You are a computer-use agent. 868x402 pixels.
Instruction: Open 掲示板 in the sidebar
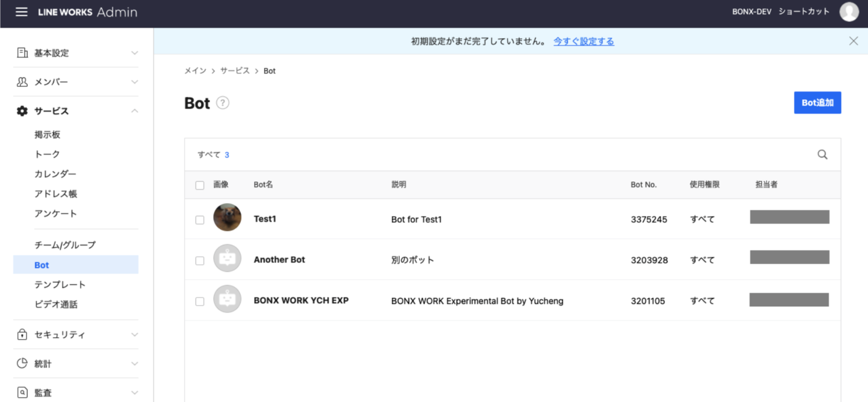[x=47, y=134]
